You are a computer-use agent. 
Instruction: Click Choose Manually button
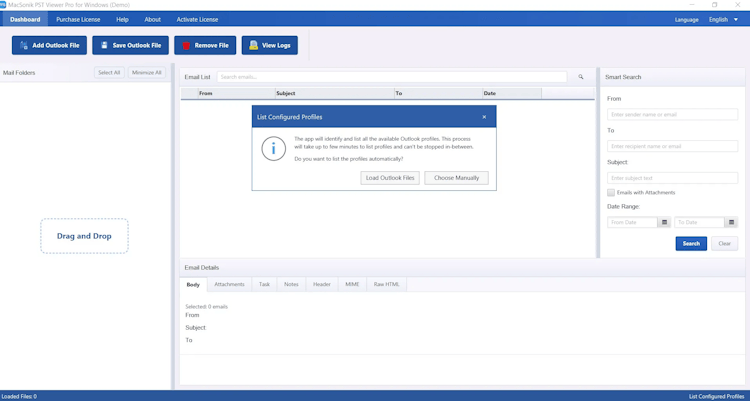[456, 178]
